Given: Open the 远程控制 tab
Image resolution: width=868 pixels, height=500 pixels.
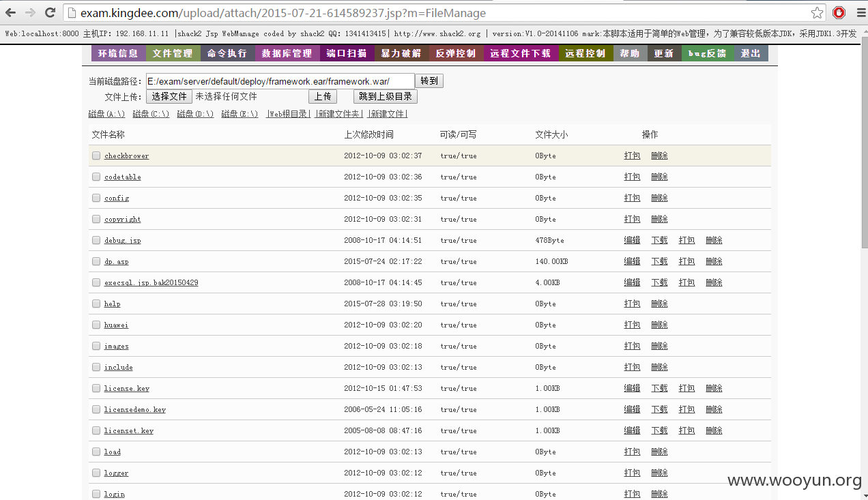Looking at the screenshot, I should pyautogui.click(x=585, y=53).
